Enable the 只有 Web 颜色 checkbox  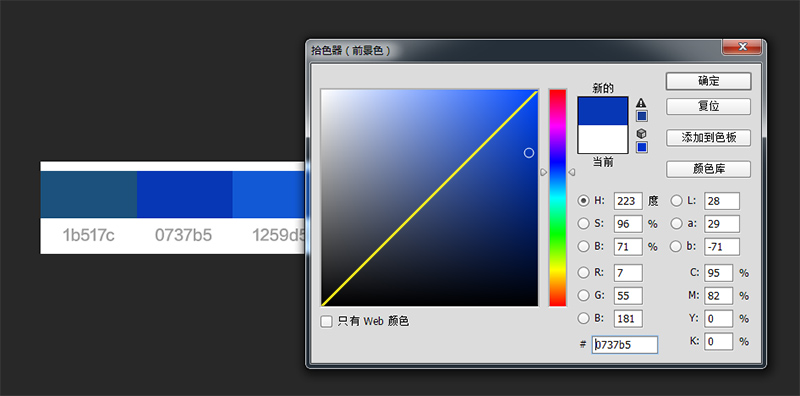pos(327,321)
